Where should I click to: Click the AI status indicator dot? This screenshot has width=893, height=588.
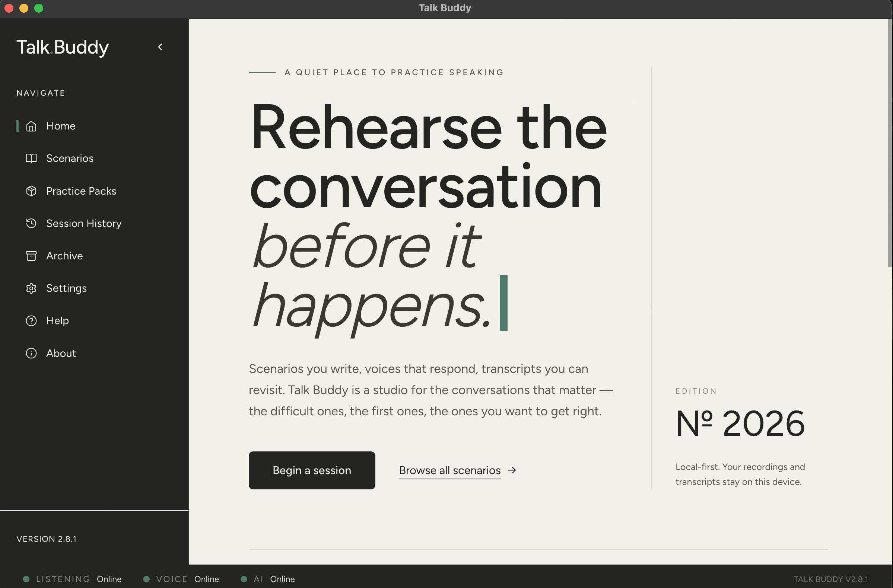point(244,579)
